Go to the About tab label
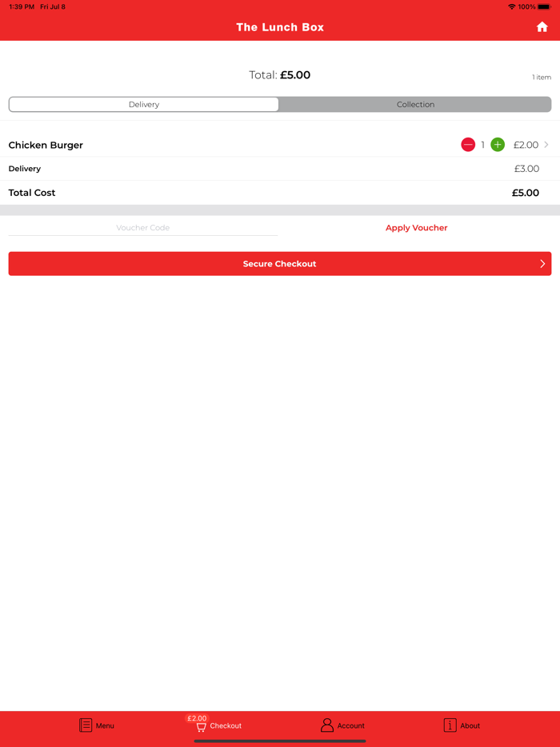560x747 pixels. [470, 725]
